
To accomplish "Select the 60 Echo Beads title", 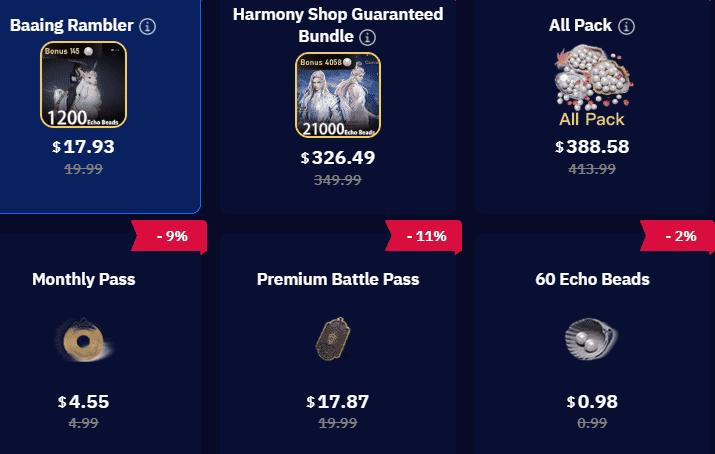I will [x=592, y=279].
